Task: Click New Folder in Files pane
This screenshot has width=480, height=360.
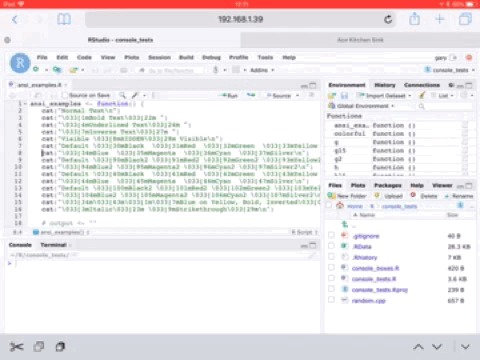Action: 347,196
